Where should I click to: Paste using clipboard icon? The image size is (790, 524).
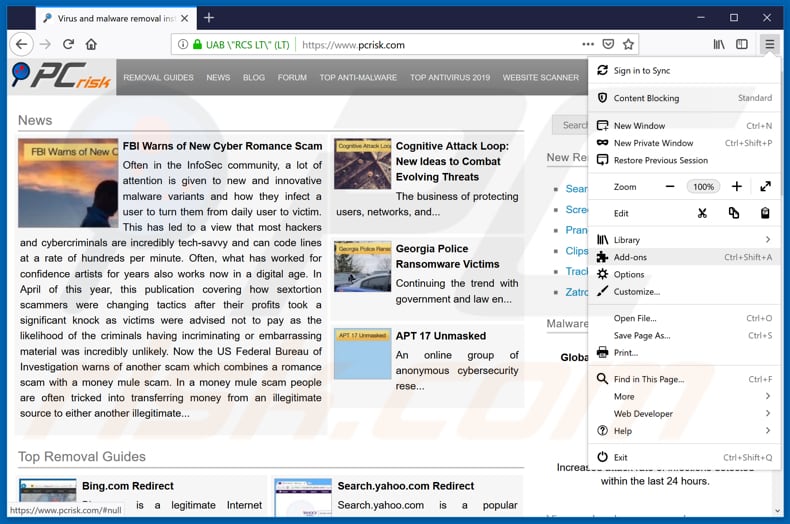[x=765, y=213]
